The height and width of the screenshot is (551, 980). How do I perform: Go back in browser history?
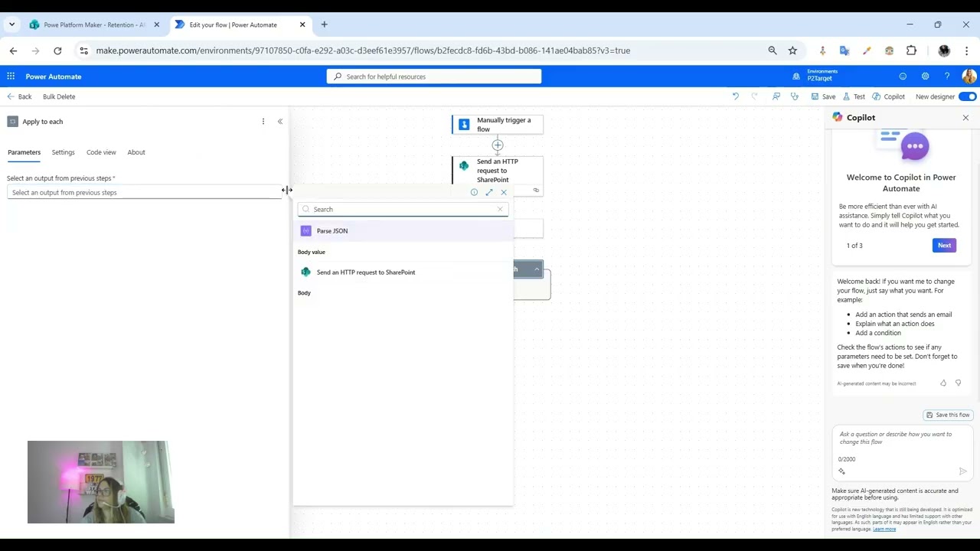pos(13,51)
